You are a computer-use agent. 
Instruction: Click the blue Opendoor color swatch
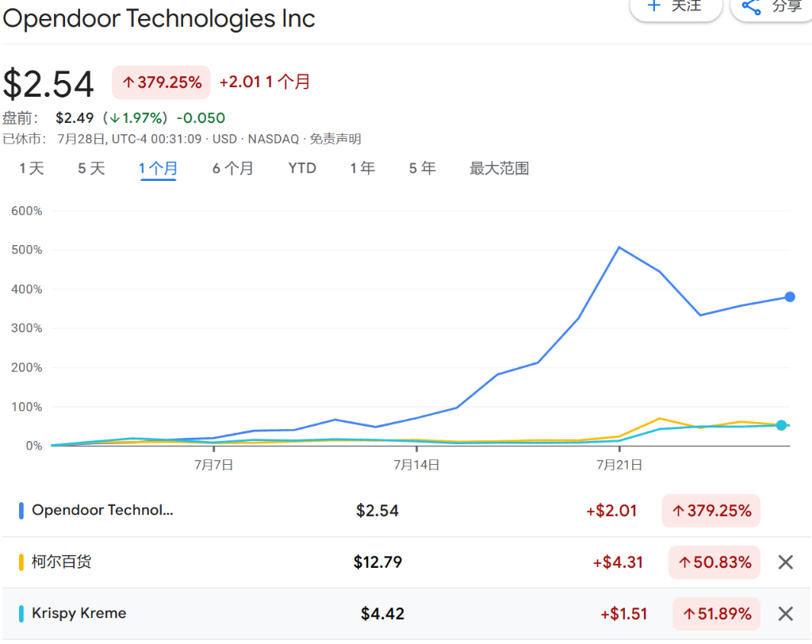point(21,511)
